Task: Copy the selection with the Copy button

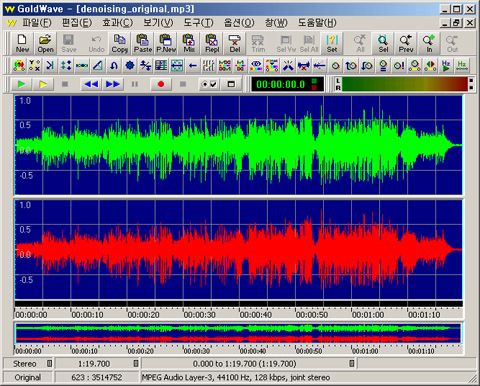Action: coord(119,43)
